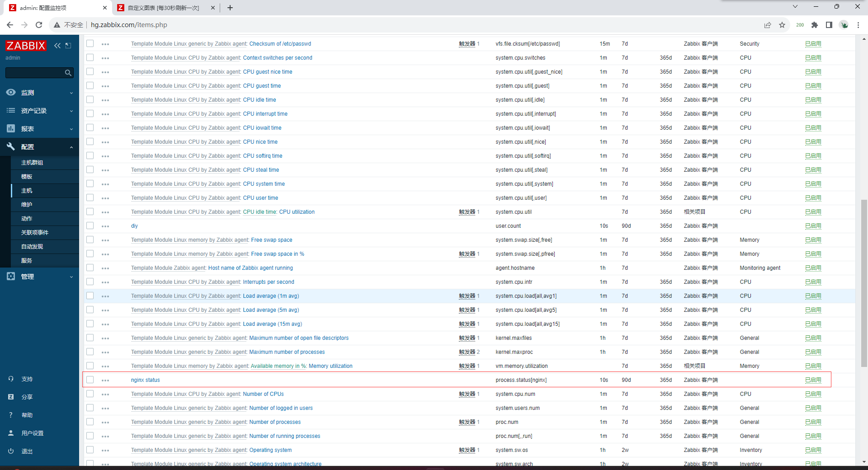Click the 退出 power icon
The image size is (868, 470).
(x=11, y=451)
